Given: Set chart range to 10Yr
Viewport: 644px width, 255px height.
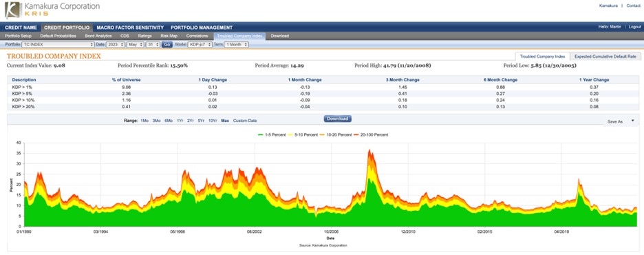Looking at the screenshot, I should pos(213,121).
